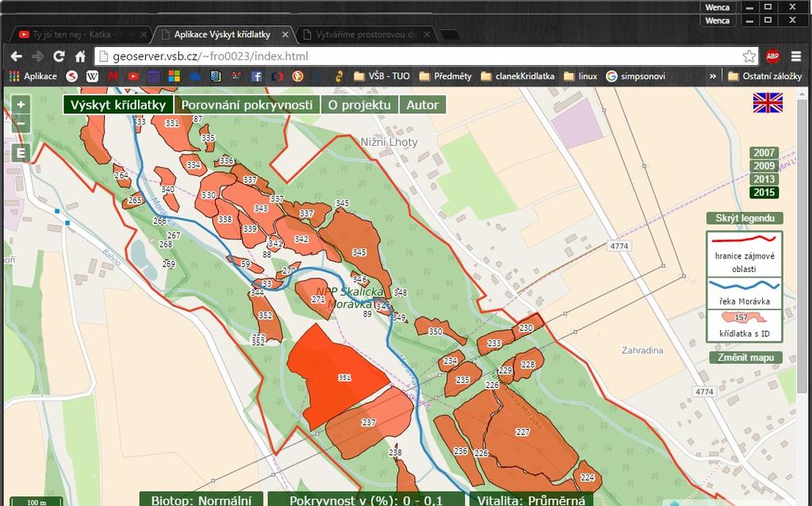Click polygon label 228
812x506 pixels.
pyautogui.click(x=527, y=365)
